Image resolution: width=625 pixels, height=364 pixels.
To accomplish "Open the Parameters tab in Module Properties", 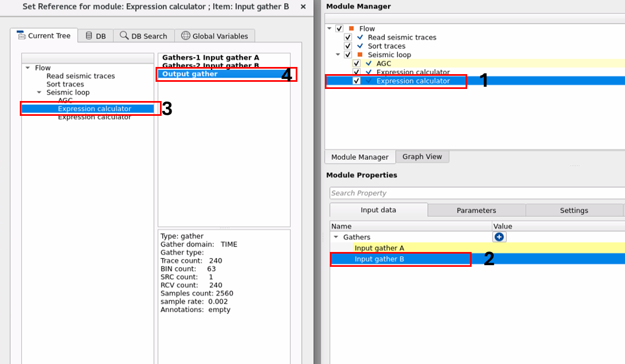I will click(x=477, y=210).
